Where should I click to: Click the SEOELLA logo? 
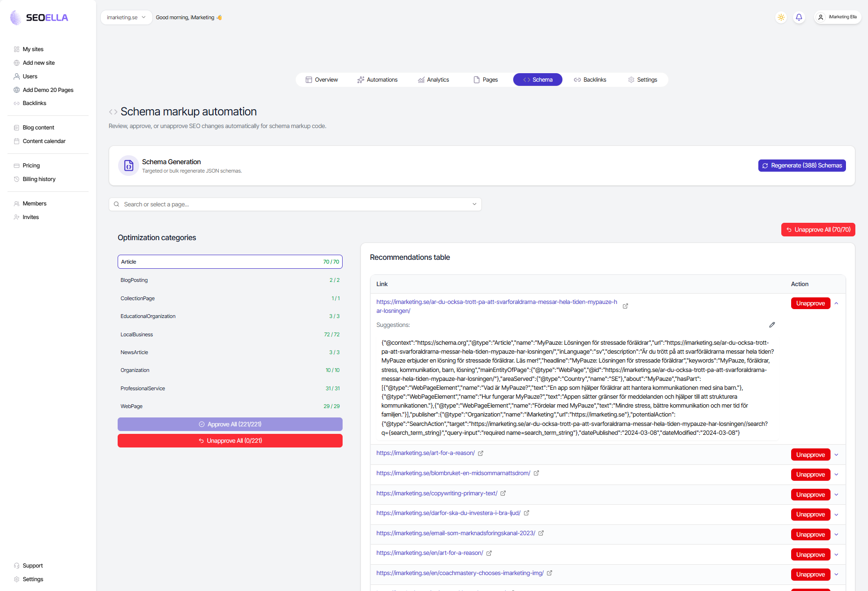coord(39,18)
